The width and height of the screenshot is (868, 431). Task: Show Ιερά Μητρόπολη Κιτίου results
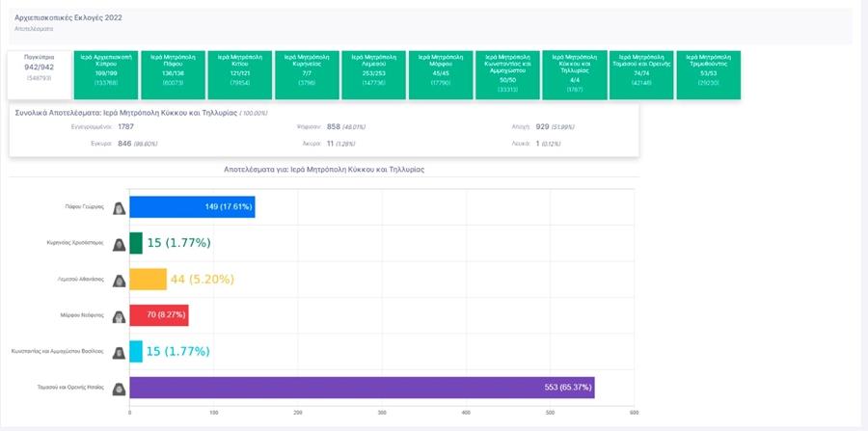(240, 74)
